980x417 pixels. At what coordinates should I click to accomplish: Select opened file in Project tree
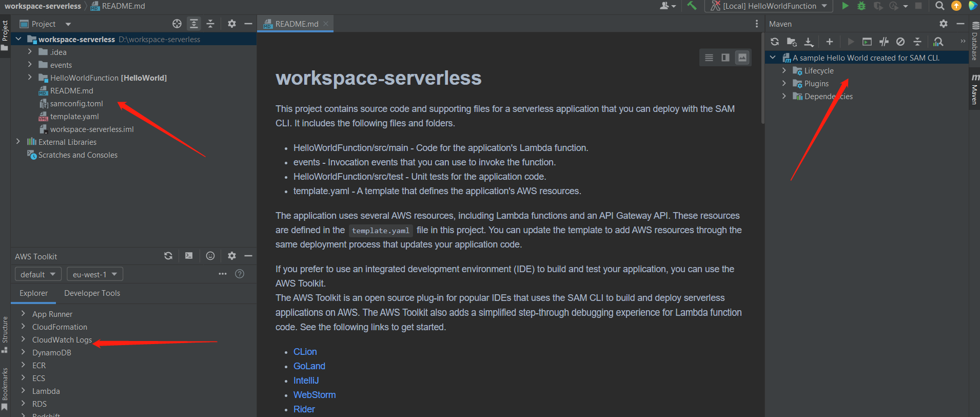tap(177, 24)
